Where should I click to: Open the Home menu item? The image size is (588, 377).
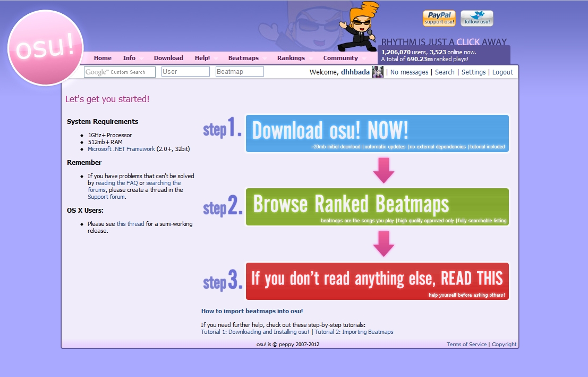(103, 58)
